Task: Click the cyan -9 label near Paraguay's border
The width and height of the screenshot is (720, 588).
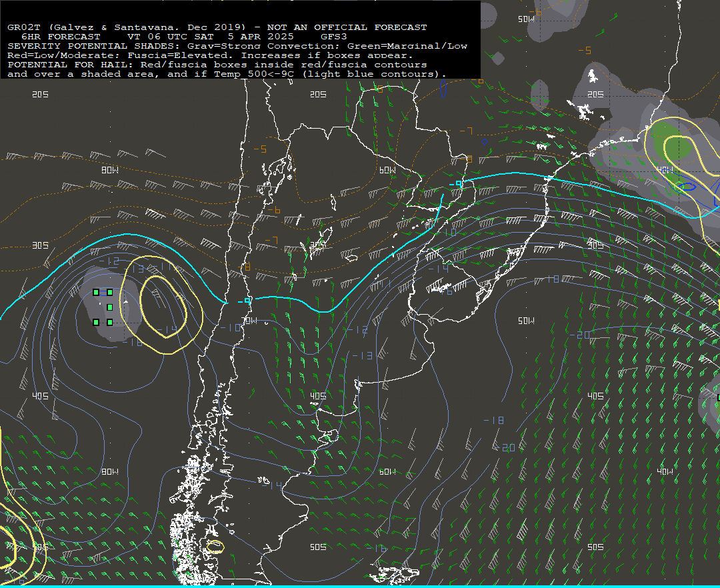Action: click(x=455, y=184)
